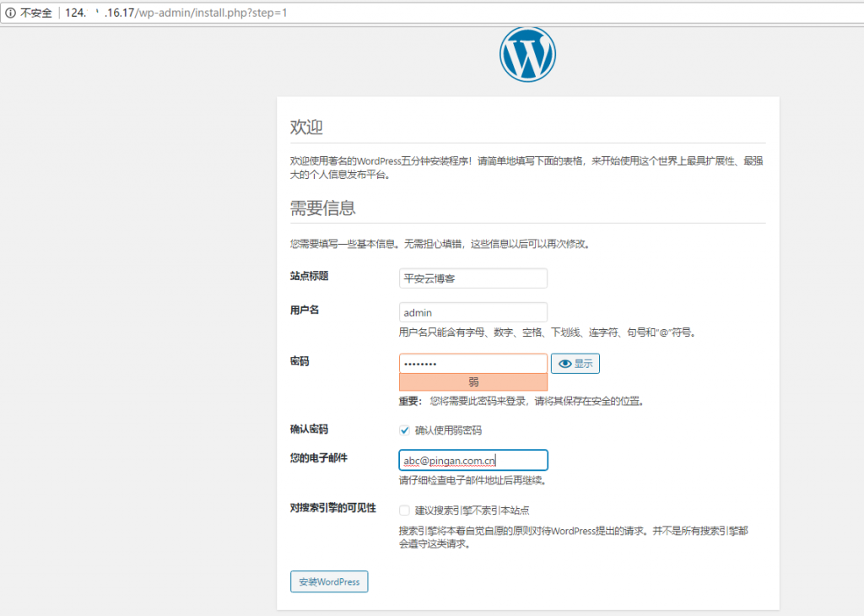864x616 pixels.
Task: Click the 您的电子邮件 label
Action: [x=318, y=458]
